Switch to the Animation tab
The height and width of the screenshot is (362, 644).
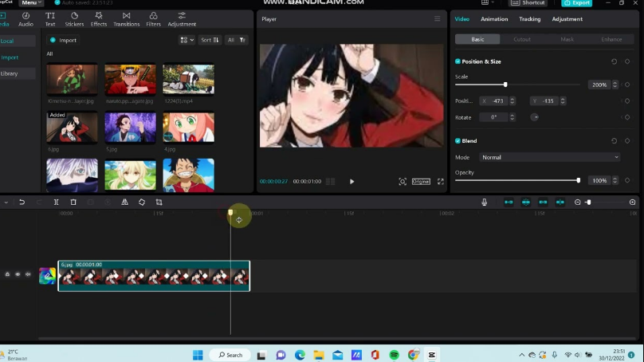coord(494,19)
